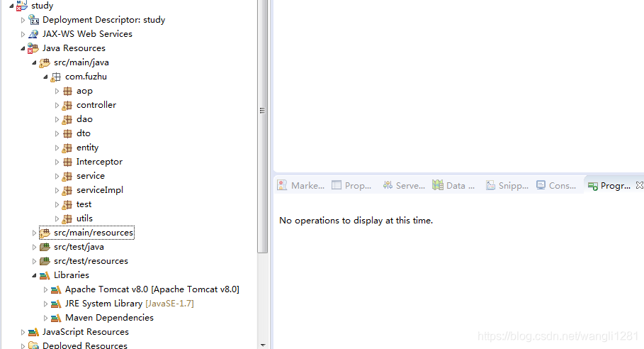
Task: Select JRE System Library [JavaSE-1.7] label
Action: click(x=130, y=304)
